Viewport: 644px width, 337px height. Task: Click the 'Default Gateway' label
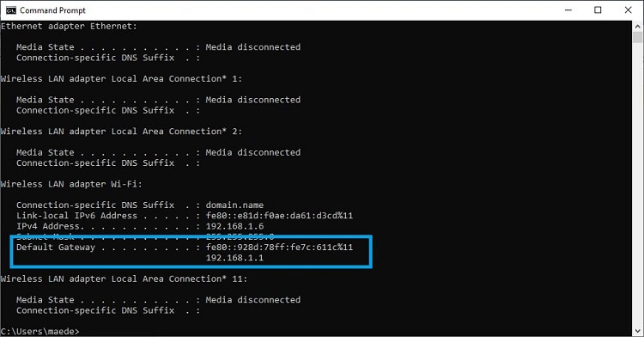56,248
